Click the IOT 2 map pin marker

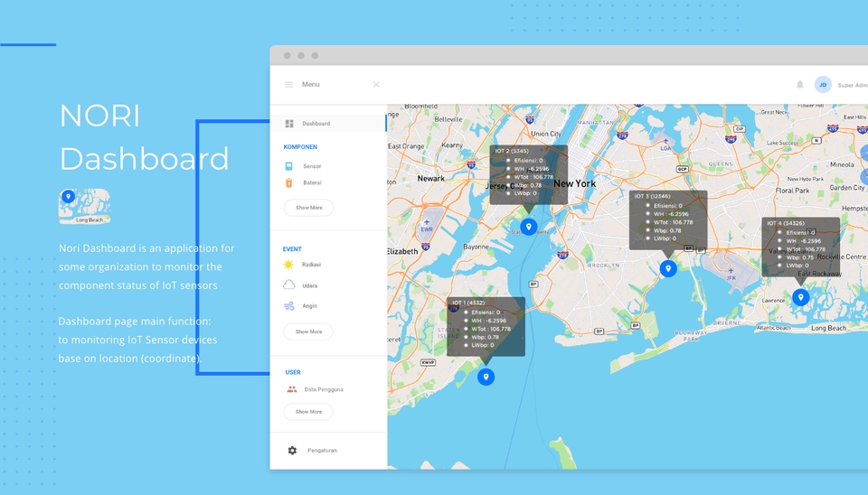(x=529, y=227)
